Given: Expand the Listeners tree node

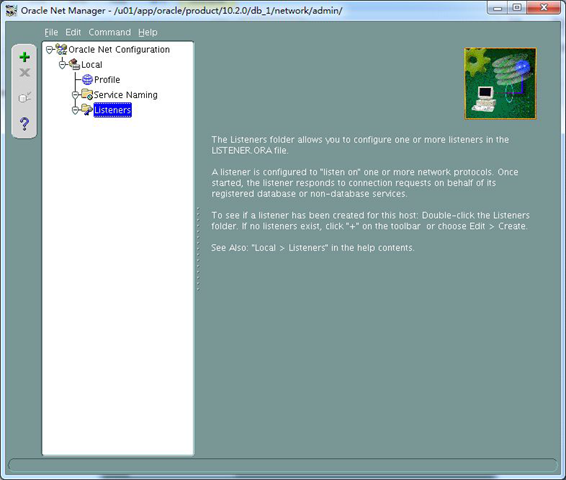Looking at the screenshot, I should (75, 110).
